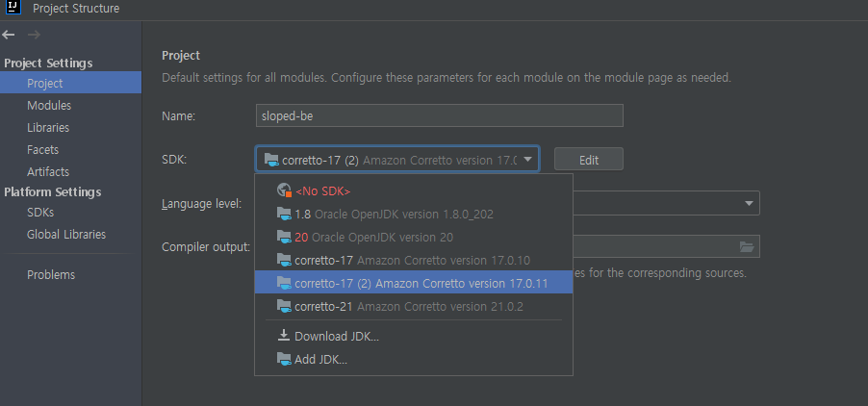Click the Platform Settings section header

tap(53, 192)
